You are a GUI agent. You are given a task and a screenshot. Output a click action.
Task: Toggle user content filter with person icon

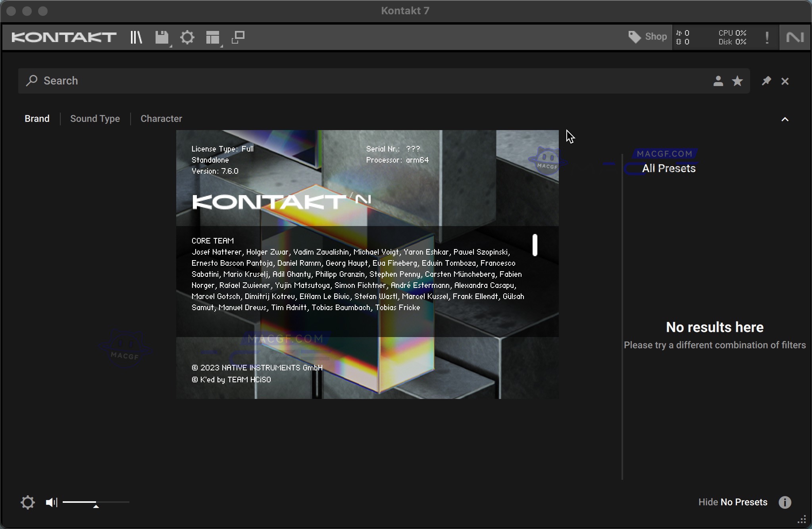point(718,81)
